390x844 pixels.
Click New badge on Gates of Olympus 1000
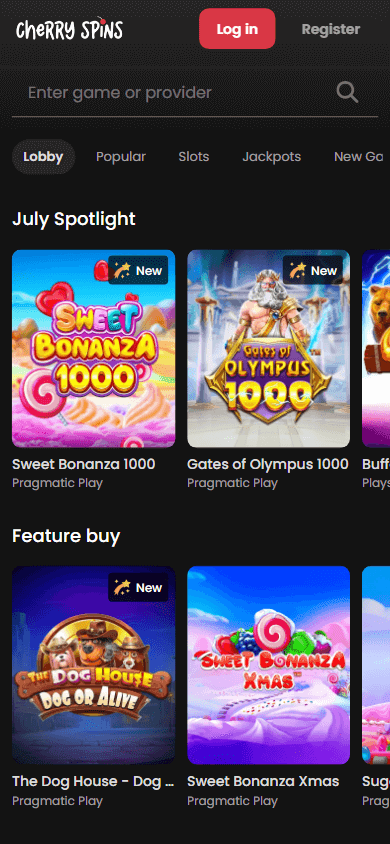click(313, 270)
